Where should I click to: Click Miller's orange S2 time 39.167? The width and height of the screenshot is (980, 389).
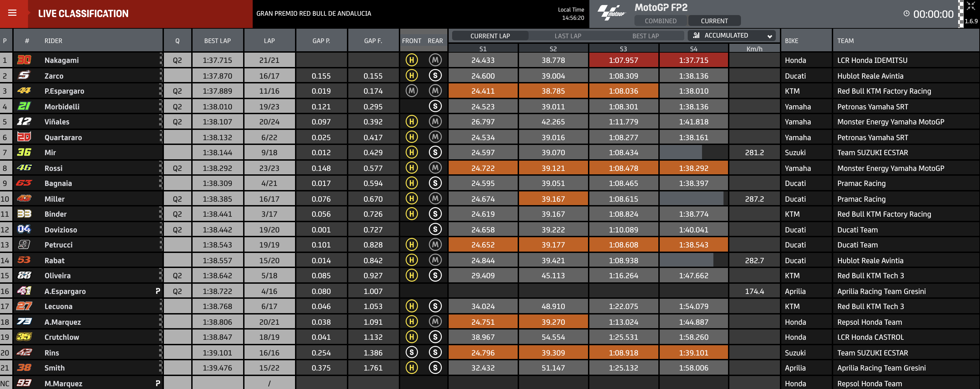[553, 199]
